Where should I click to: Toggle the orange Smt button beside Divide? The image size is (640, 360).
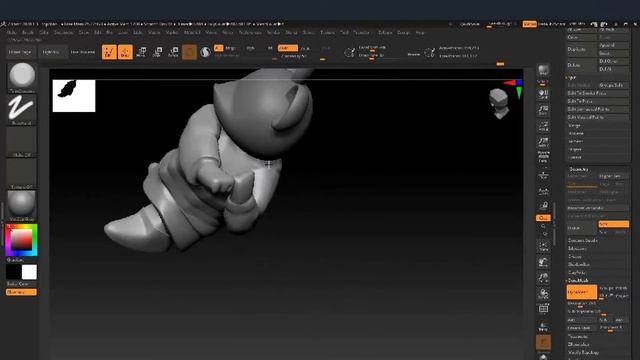pos(614,224)
